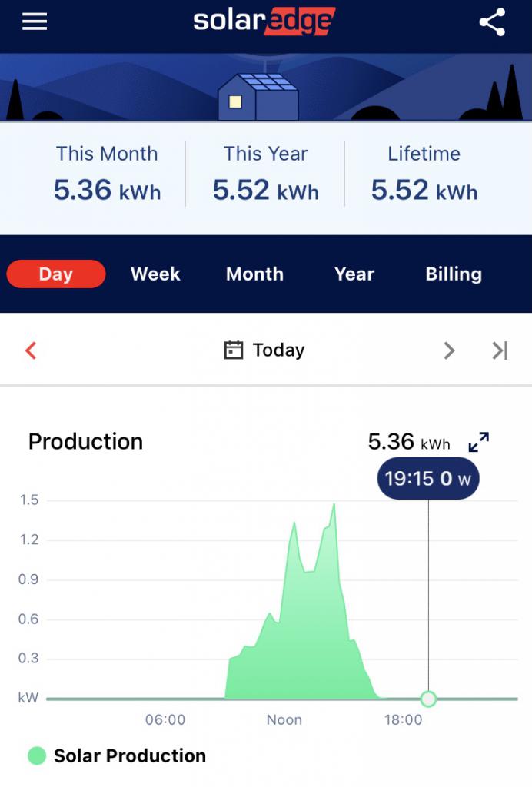The image size is (532, 787).
Task: Open the calendar date picker icon
Action: pos(234,350)
